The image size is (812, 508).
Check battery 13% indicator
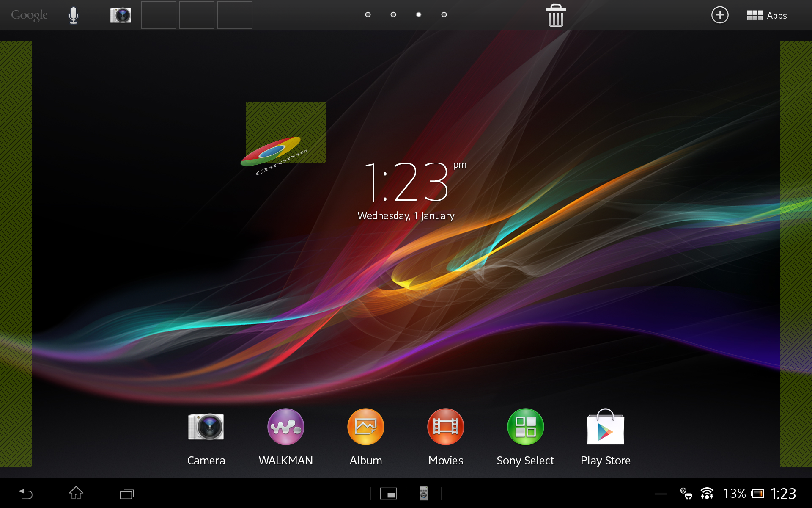click(743, 494)
